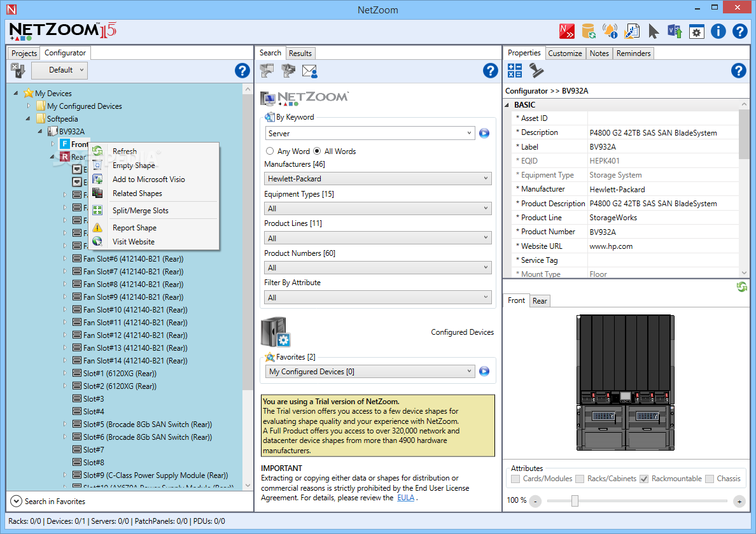Open main help icon in top toolbar
Image resolution: width=756 pixels, height=534 pixels.
point(739,31)
